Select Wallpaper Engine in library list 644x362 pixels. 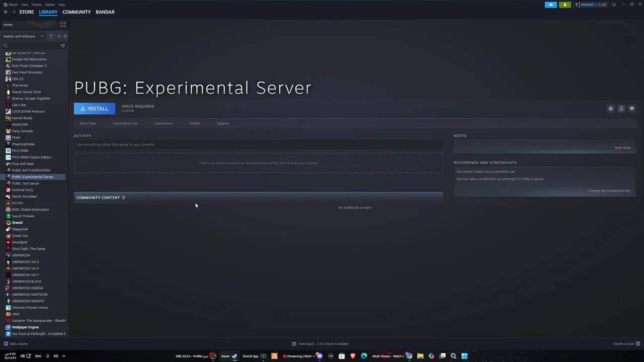(25, 327)
